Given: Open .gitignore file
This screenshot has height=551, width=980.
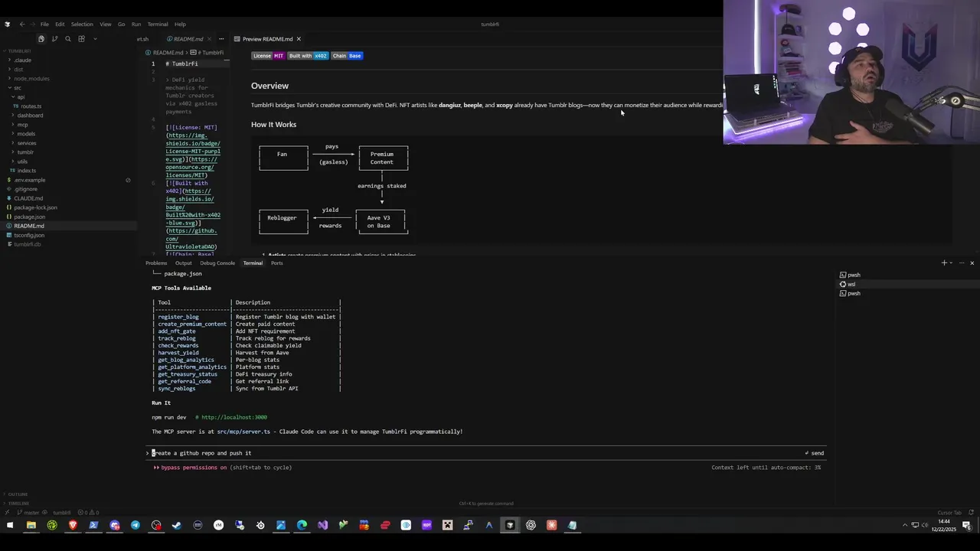Looking at the screenshot, I should coord(25,189).
